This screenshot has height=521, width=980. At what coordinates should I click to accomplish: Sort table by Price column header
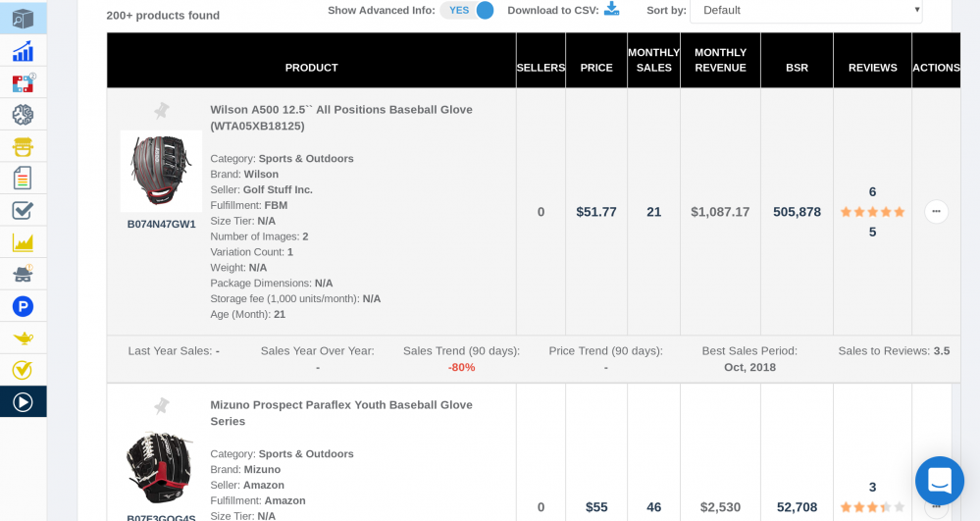(x=596, y=68)
